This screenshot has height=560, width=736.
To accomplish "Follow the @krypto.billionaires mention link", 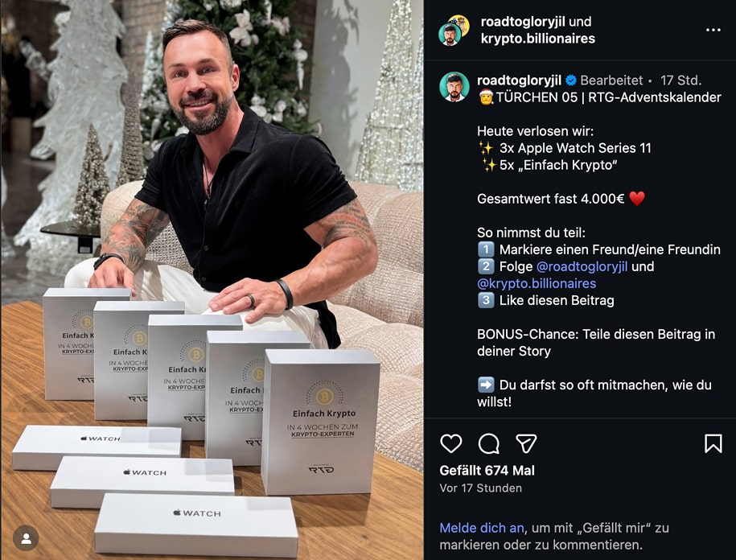I will click(537, 283).
